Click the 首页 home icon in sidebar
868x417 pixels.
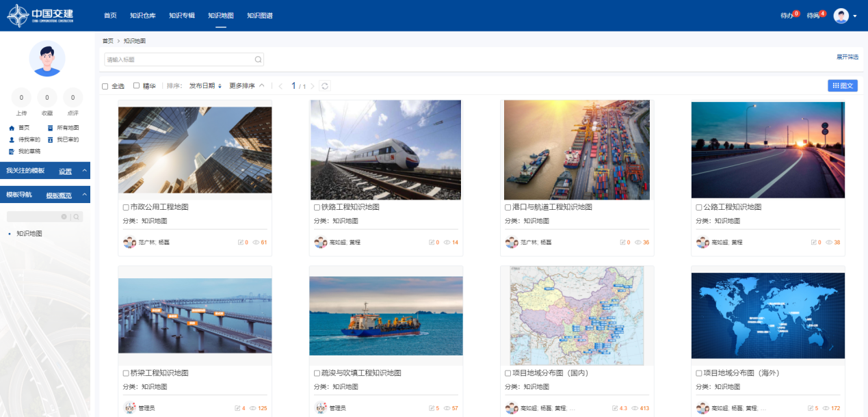point(12,128)
